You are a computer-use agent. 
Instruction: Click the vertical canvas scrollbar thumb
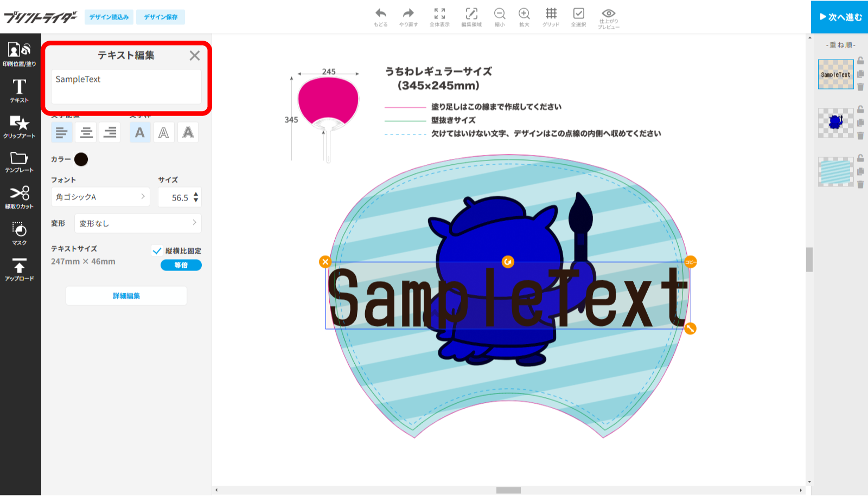809,259
